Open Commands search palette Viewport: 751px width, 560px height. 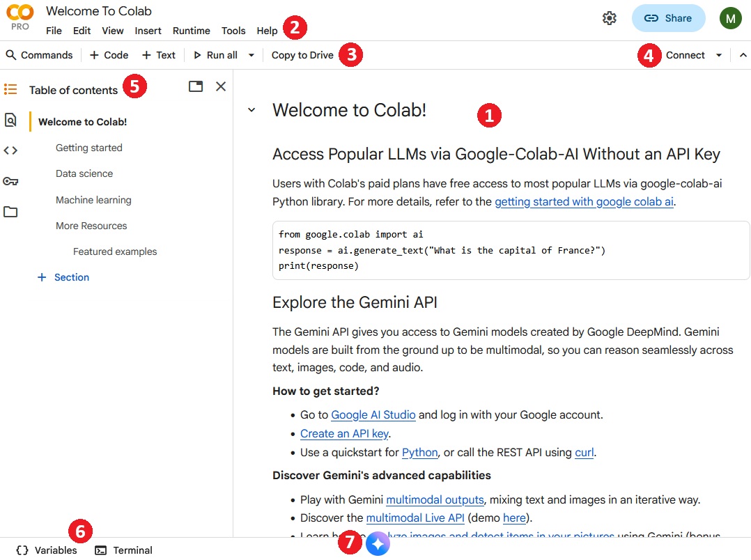39,55
